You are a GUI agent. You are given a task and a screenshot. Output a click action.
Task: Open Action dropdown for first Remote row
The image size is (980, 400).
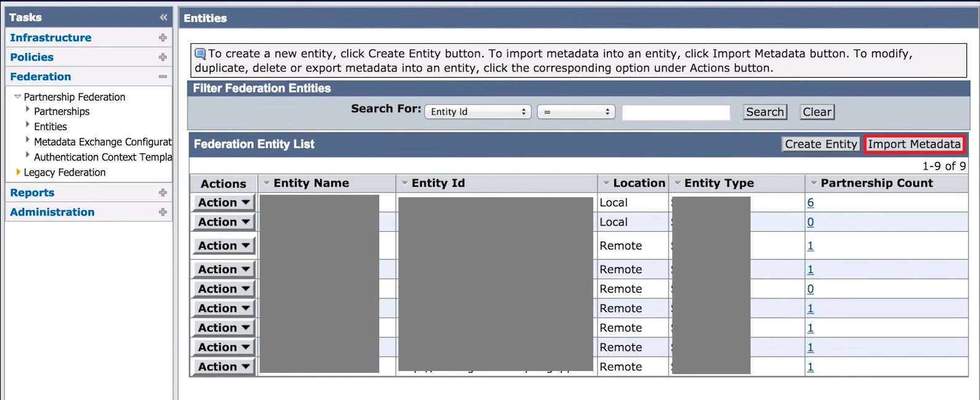[x=224, y=246]
